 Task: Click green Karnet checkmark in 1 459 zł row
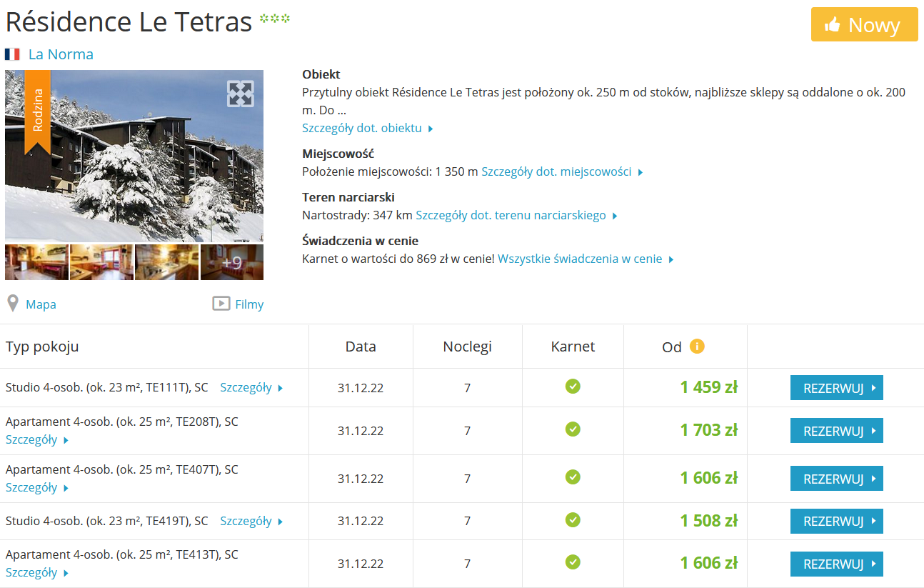pos(573,387)
